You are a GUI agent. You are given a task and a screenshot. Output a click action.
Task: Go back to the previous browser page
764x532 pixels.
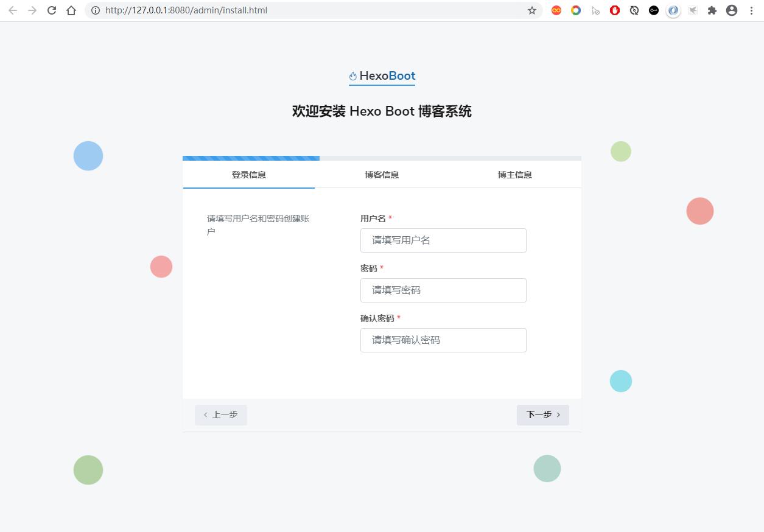[13, 10]
